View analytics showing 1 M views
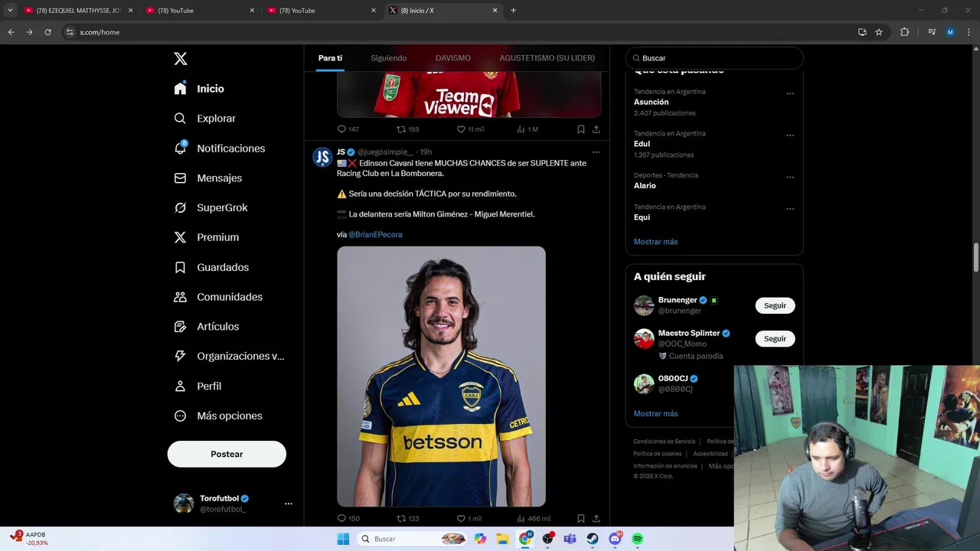Viewport: 980px width, 551px height. [528, 129]
